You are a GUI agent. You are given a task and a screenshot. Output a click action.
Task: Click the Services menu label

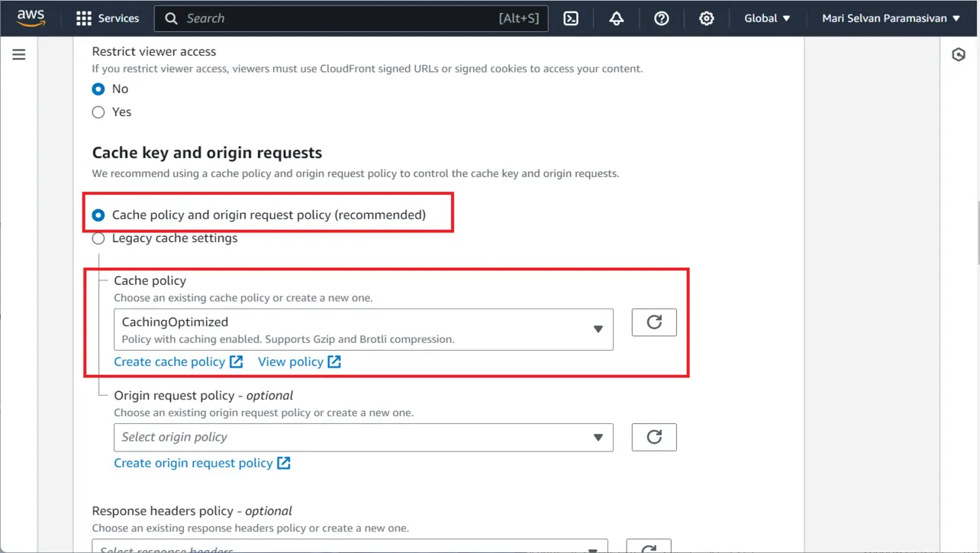click(x=118, y=18)
